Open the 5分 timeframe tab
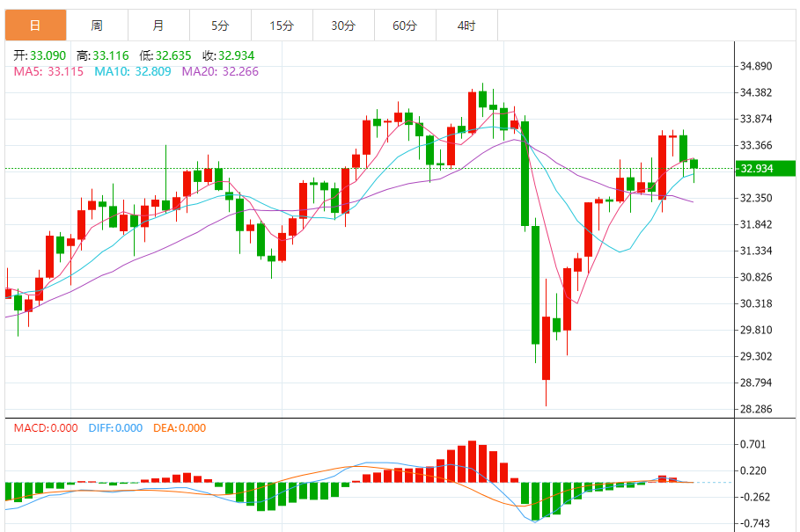800x532 pixels. (220, 26)
